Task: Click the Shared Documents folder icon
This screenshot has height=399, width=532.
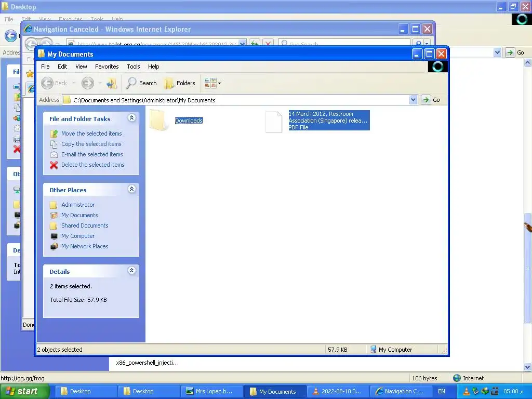Action: coord(54,226)
